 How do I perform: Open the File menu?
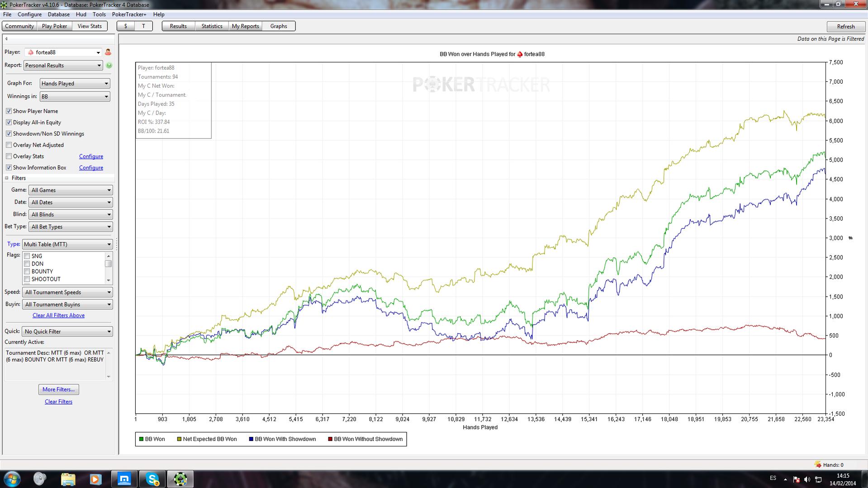pyautogui.click(x=7, y=14)
